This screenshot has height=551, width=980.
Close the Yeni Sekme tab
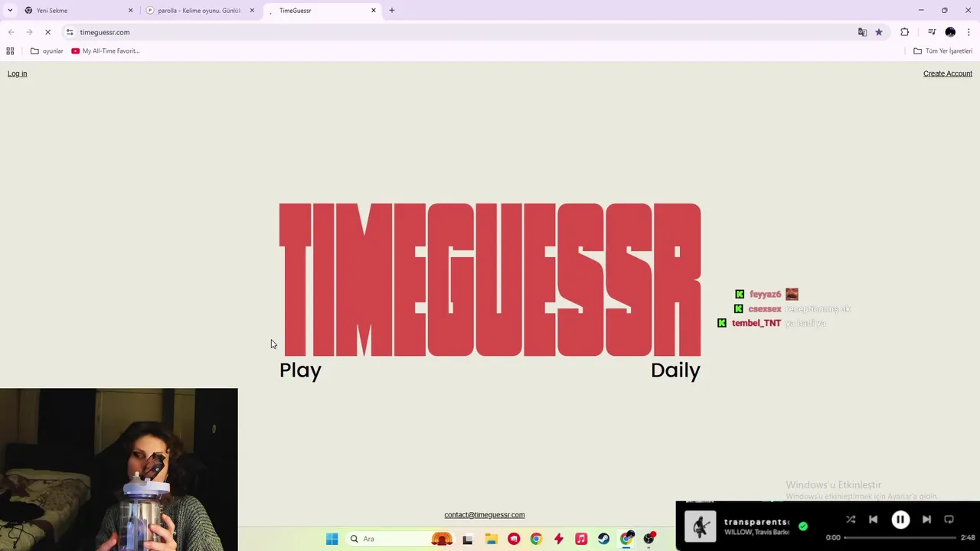pyautogui.click(x=130, y=11)
